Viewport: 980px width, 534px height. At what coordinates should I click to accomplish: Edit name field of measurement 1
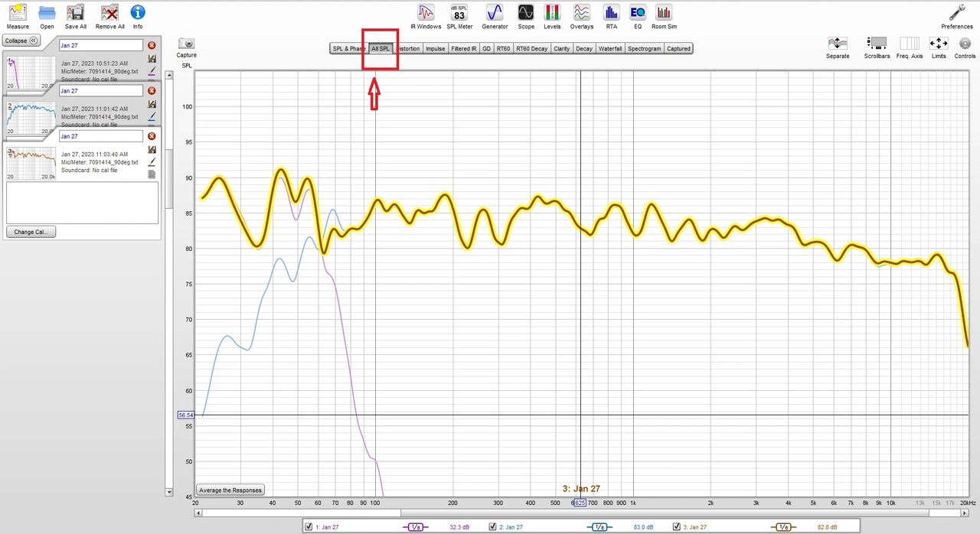(x=101, y=46)
